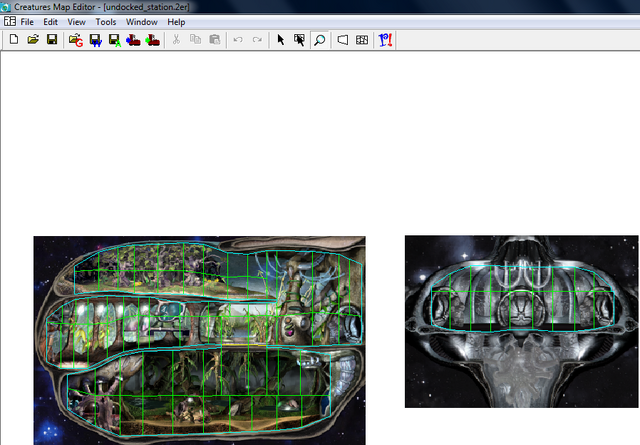Save the current map
The width and height of the screenshot is (640, 445).
(x=52, y=40)
